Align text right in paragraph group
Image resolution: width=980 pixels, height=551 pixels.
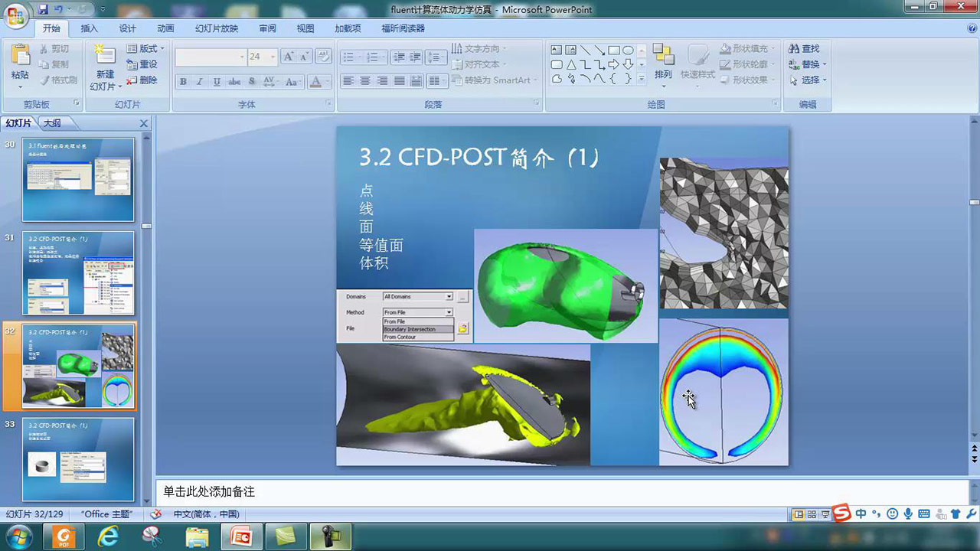point(382,80)
